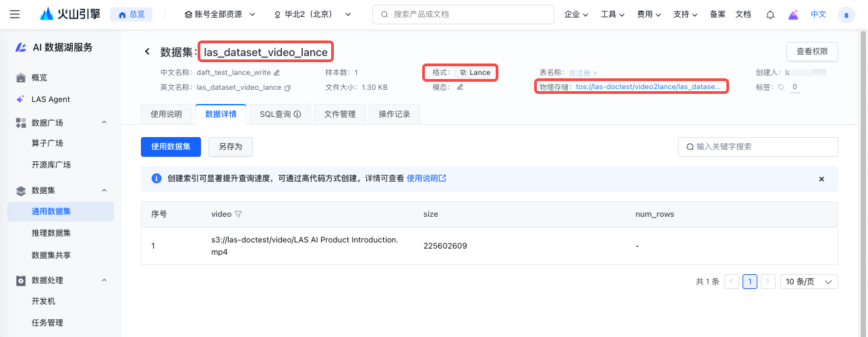Focus the 搜索产品或文档 search box

pyautogui.click(x=463, y=14)
